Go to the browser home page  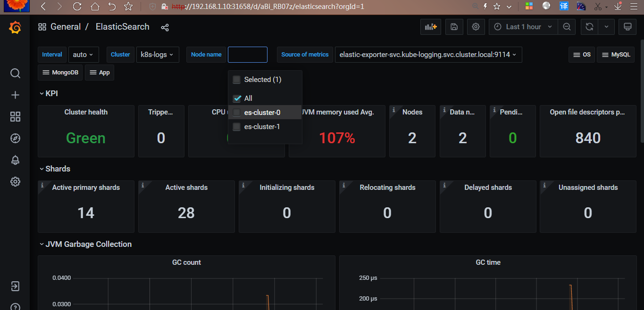(x=95, y=7)
